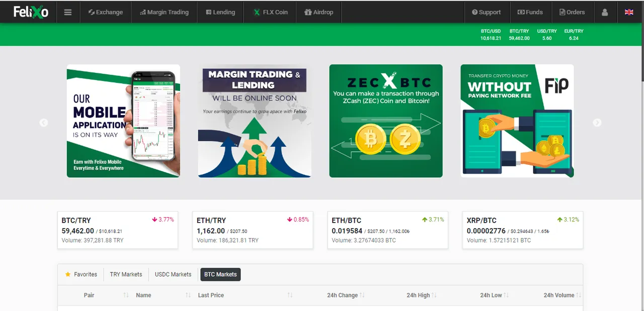Click the 3.12% up change indicator
This screenshot has height=311, width=644.
(x=568, y=220)
